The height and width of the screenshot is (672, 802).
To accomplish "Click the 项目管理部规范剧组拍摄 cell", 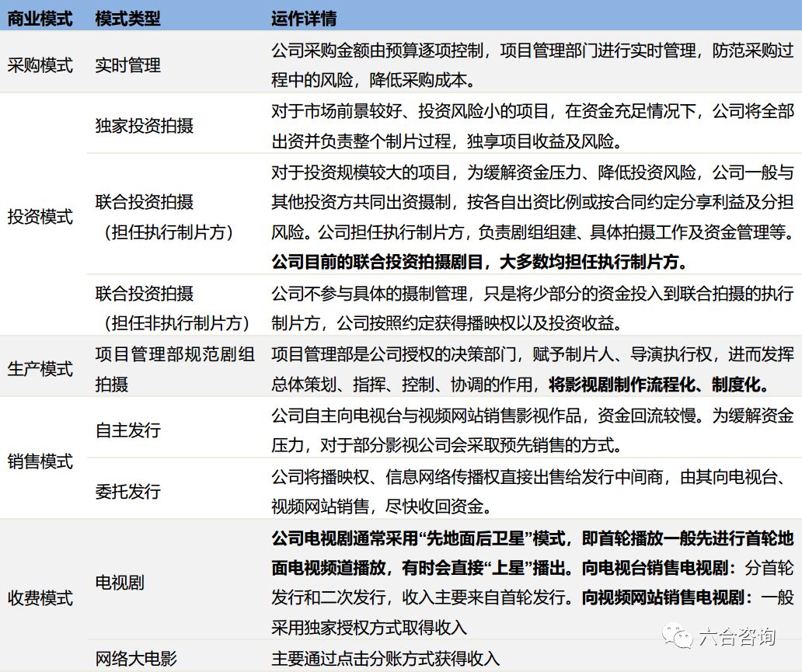I will pos(175,369).
